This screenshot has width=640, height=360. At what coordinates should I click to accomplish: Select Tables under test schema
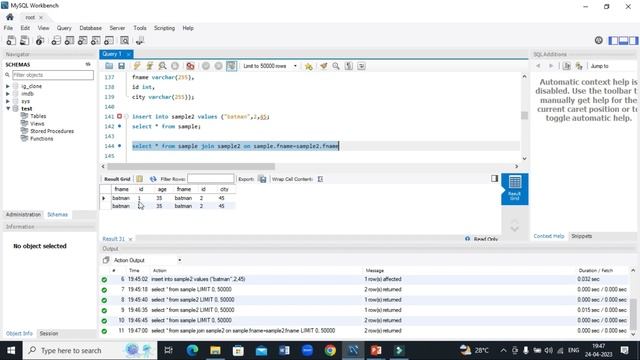point(38,116)
